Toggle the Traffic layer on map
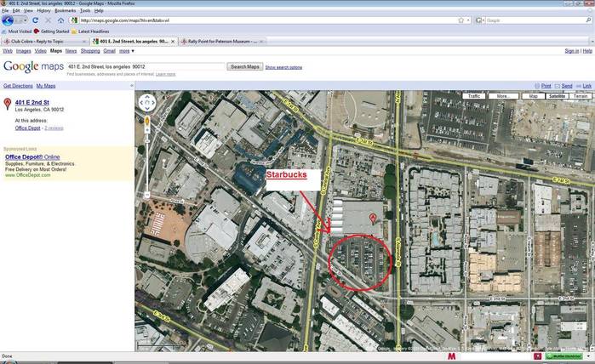The width and height of the screenshot is (595, 364). [474, 96]
